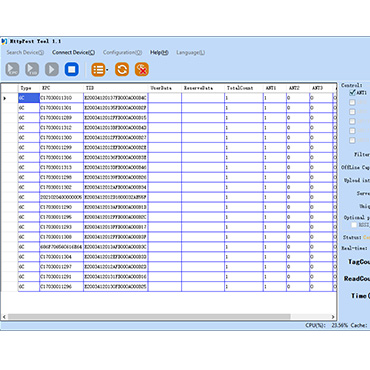
Task: Click the horizontal scrollbar right arrow
Action: (333, 317)
